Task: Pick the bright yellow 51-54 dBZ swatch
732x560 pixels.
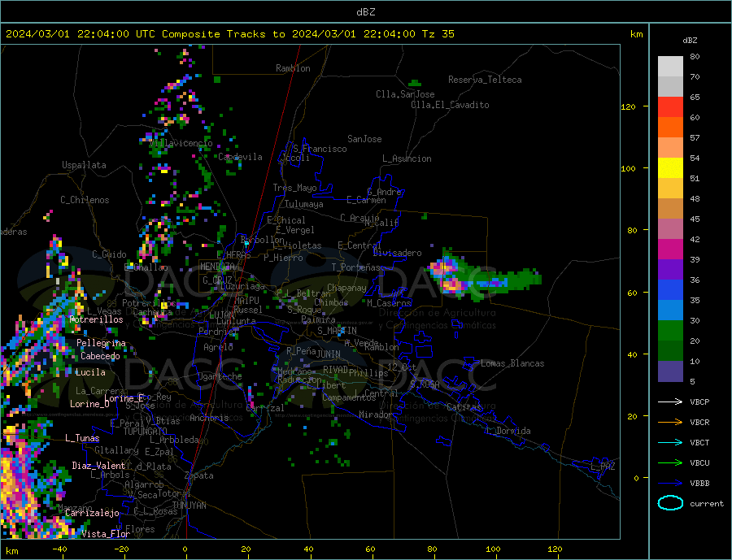Action: pos(670,168)
